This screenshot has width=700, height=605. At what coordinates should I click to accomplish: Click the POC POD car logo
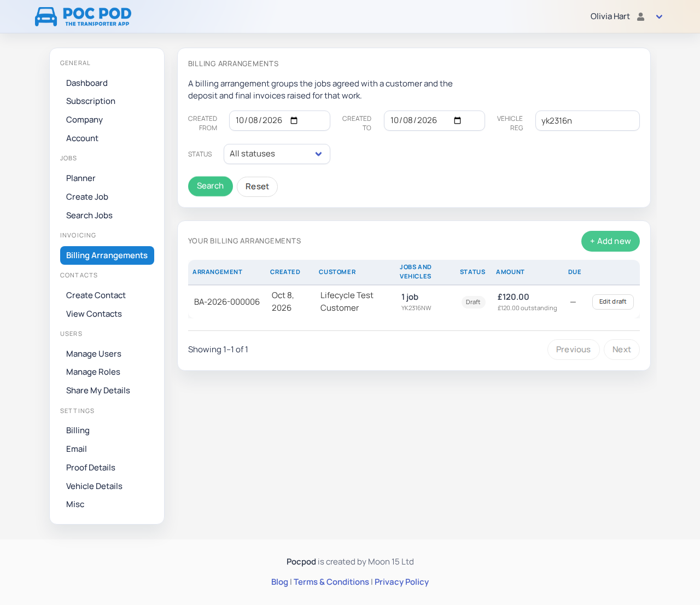point(83,16)
